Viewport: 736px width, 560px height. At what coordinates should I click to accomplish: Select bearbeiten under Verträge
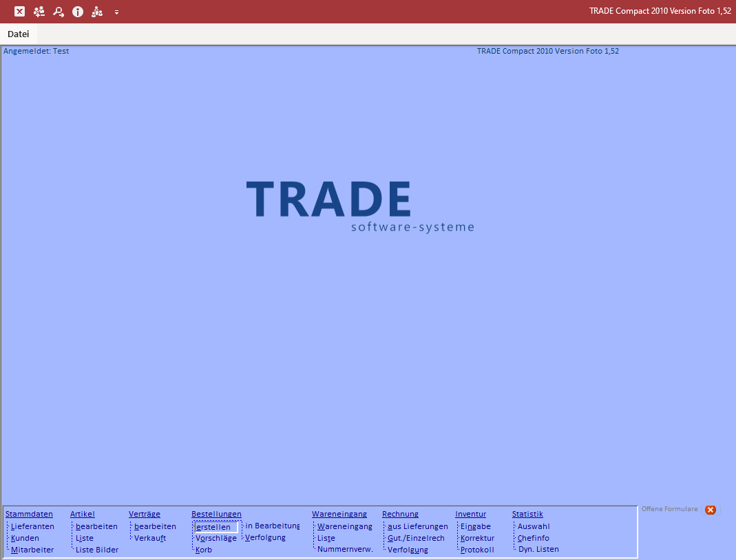156,526
